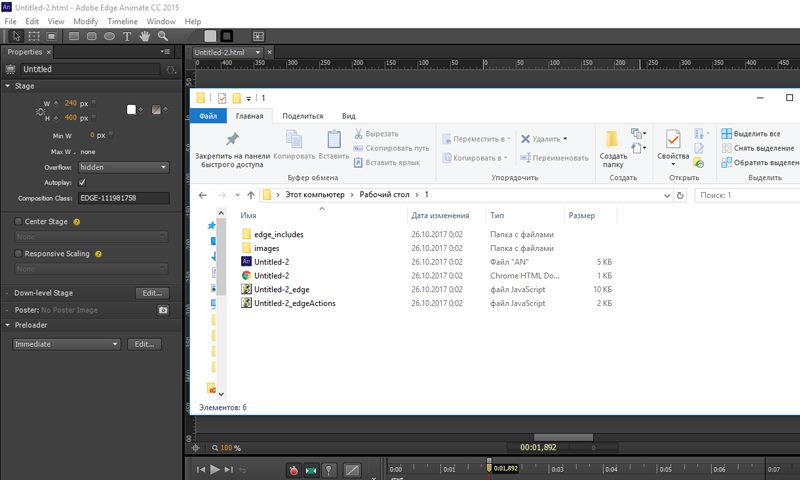The width and height of the screenshot is (800, 480).
Task: Jump to timeline start
Action: click(201, 469)
